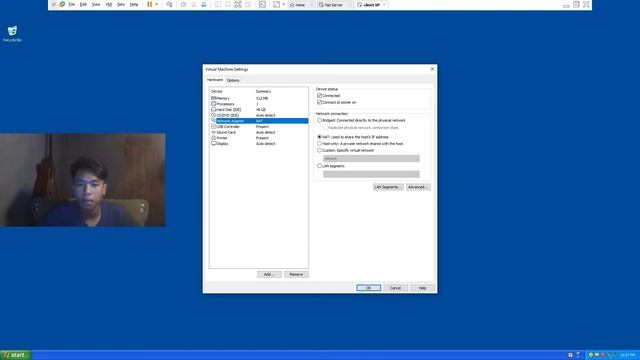Select the Memory device row
The width and height of the screenshot is (640, 360).
(x=259, y=98)
